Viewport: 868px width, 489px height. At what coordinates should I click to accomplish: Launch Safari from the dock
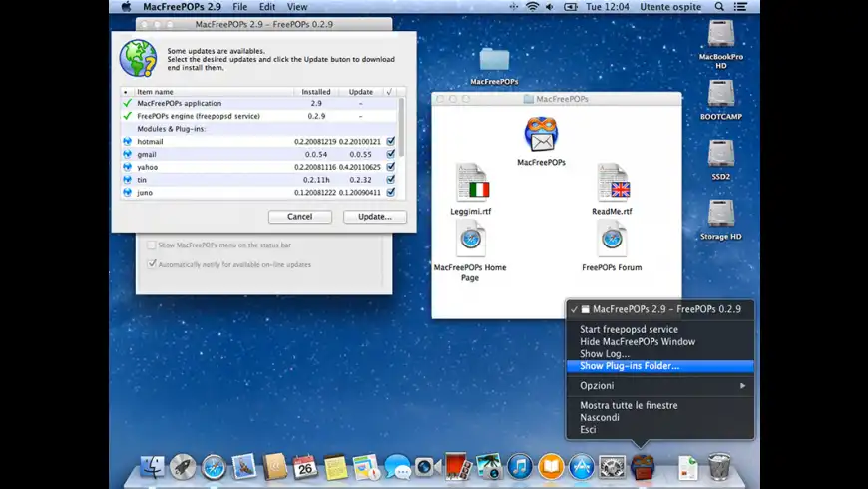[214, 467]
